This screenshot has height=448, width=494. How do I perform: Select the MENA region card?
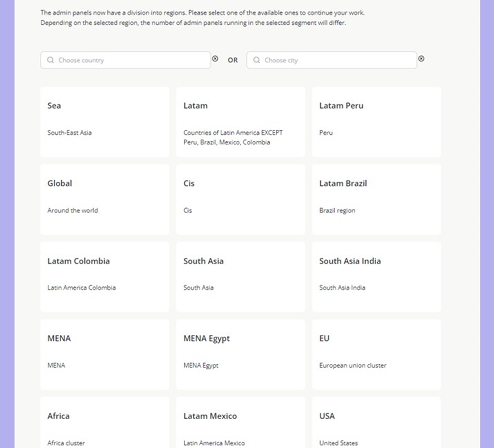point(105,354)
